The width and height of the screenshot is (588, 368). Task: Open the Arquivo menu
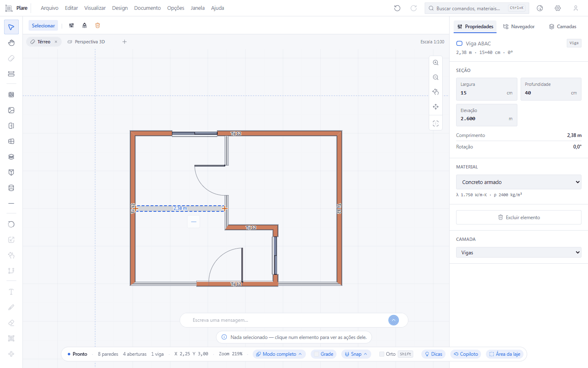click(x=49, y=8)
